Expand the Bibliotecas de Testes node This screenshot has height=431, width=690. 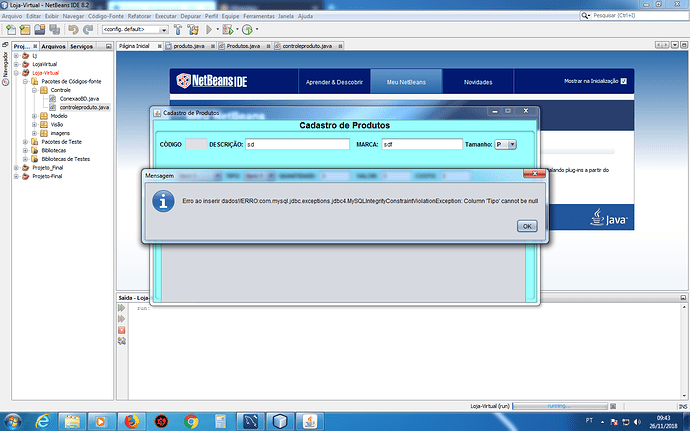(25, 159)
